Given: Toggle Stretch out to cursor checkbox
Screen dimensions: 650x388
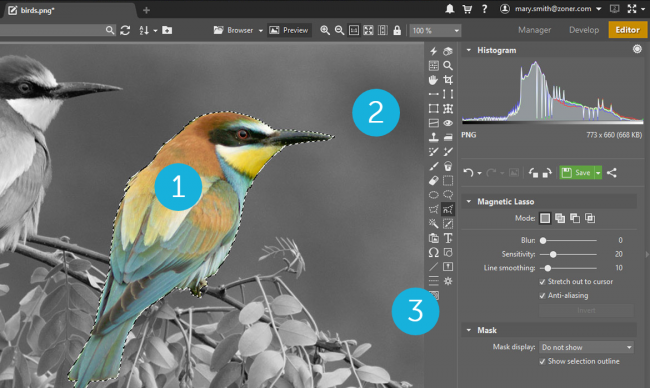Looking at the screenshot, I should click(542, 282).
